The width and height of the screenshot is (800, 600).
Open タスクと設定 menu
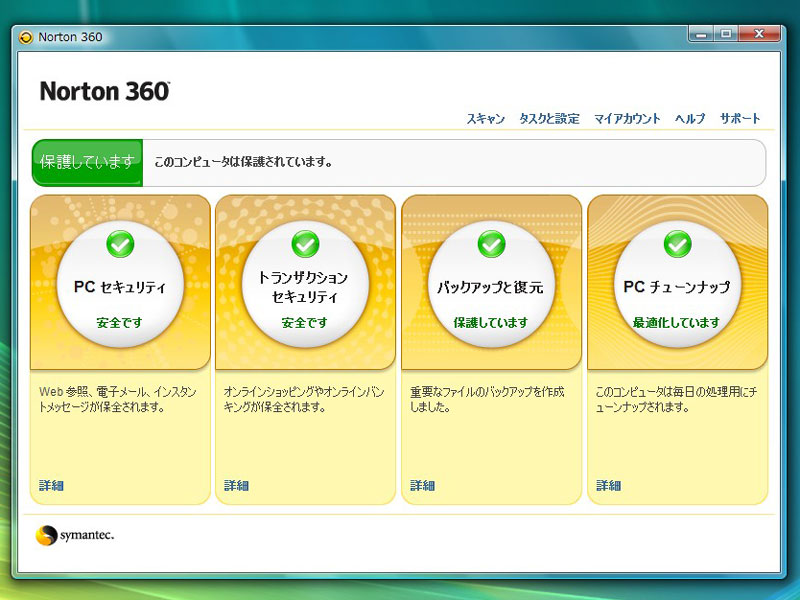(549, 119)
